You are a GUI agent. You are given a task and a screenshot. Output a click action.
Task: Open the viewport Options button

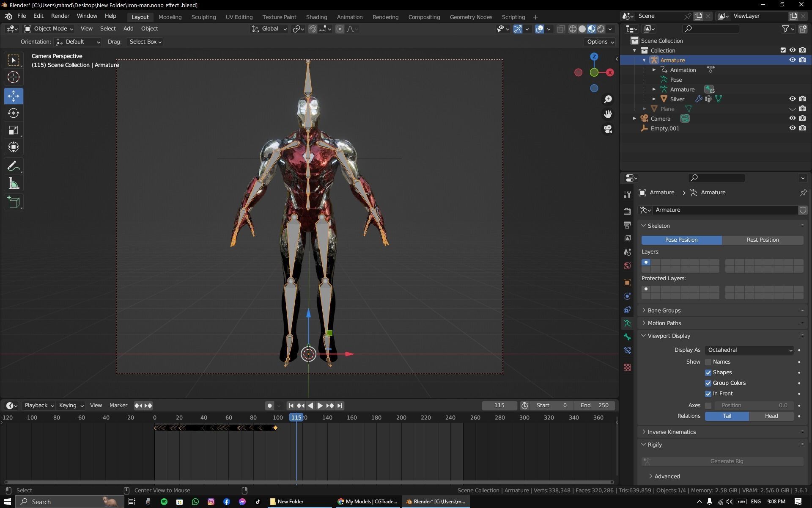pos(600,42)
